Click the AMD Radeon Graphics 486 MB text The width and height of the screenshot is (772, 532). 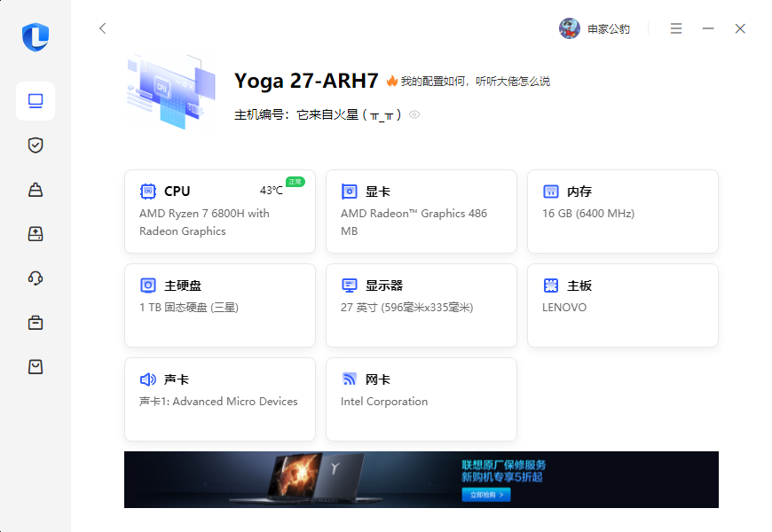click(414, 222)
